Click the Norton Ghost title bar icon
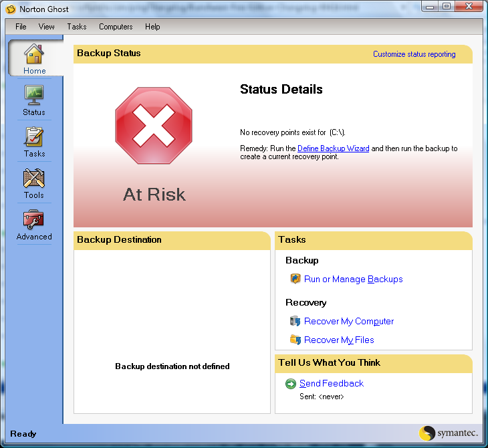This screenshot has width=488, height=448. coord(11,9)
